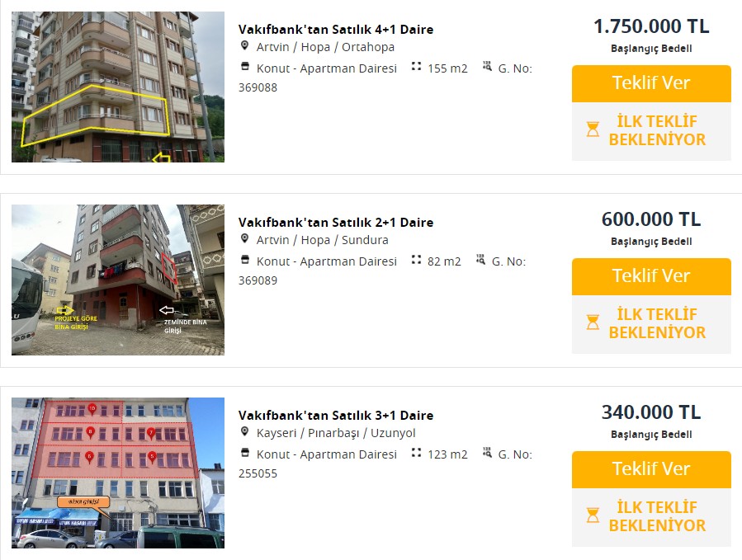Click area size icon beside 155 m2
This screenshot has height=560, width=742.
pyautogui.click(x=416, y=67)
